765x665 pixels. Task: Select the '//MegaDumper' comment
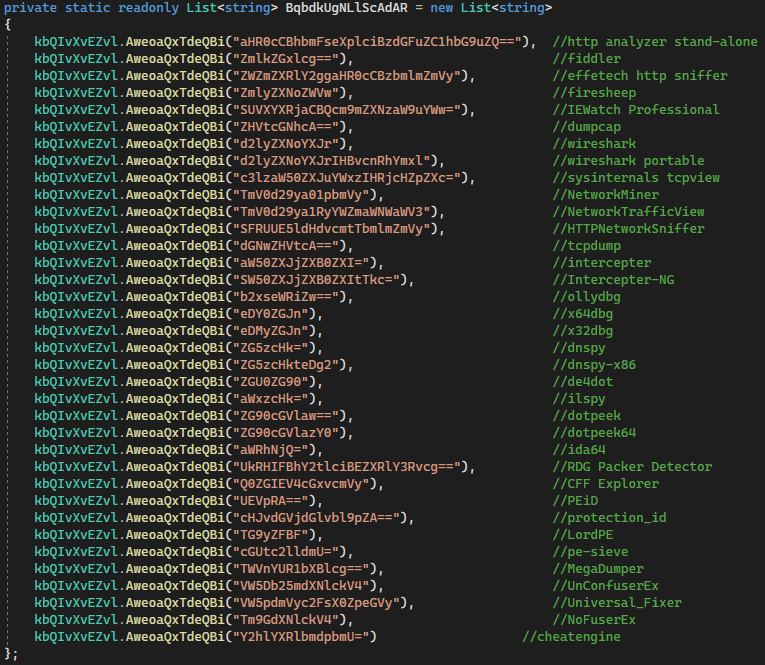coord(598,569)
